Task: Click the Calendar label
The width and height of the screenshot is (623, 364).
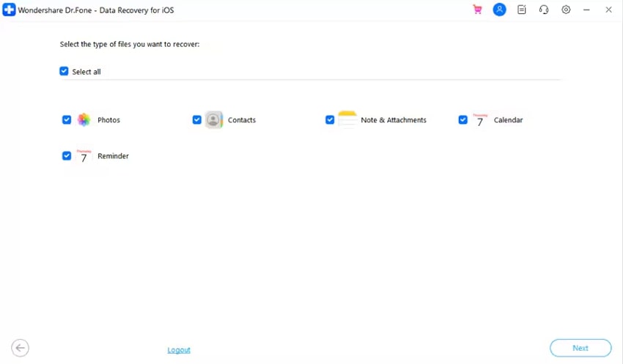Action: pos(508,120)
